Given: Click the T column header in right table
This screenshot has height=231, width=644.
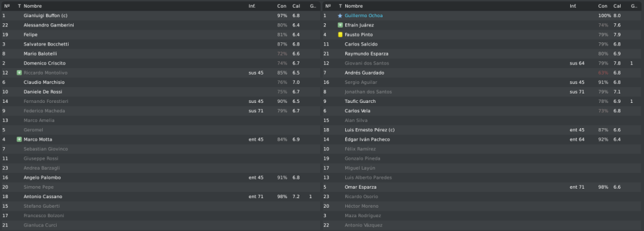Looking at the screenshot, I should tap(340, 6).
